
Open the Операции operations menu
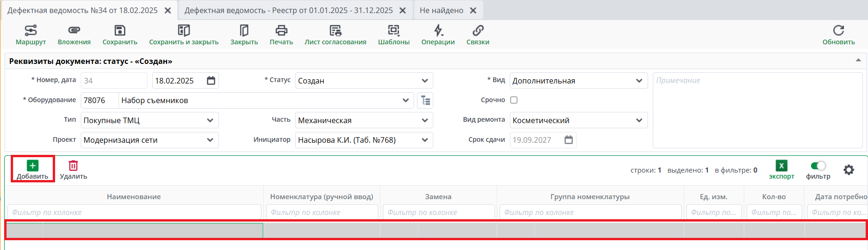coord(438,31)
